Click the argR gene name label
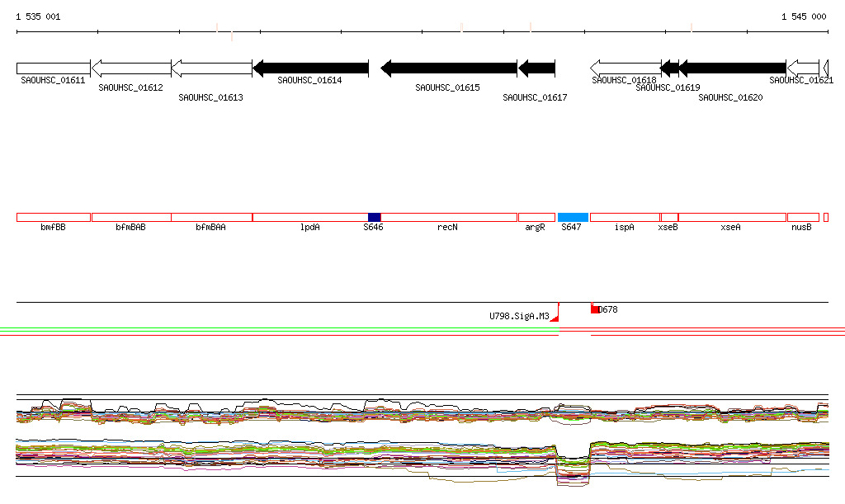This screenshot has width=845, height=504. [535, 227]
